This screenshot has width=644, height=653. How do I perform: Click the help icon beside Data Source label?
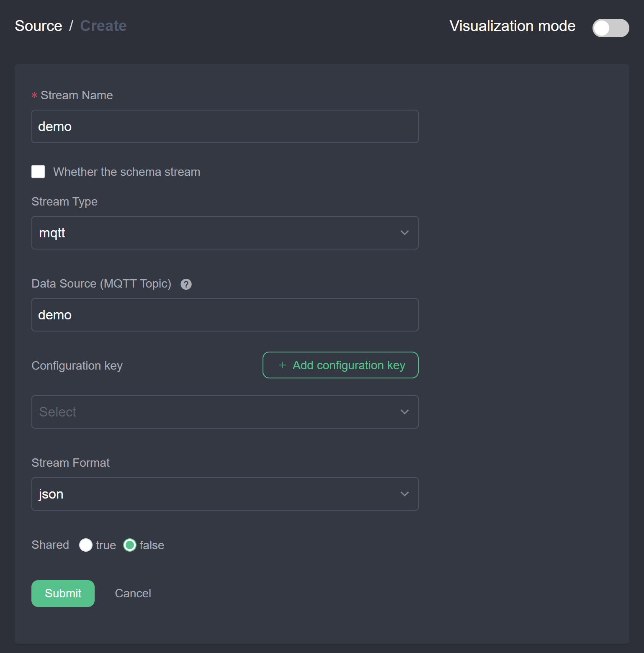coord(186,284)
